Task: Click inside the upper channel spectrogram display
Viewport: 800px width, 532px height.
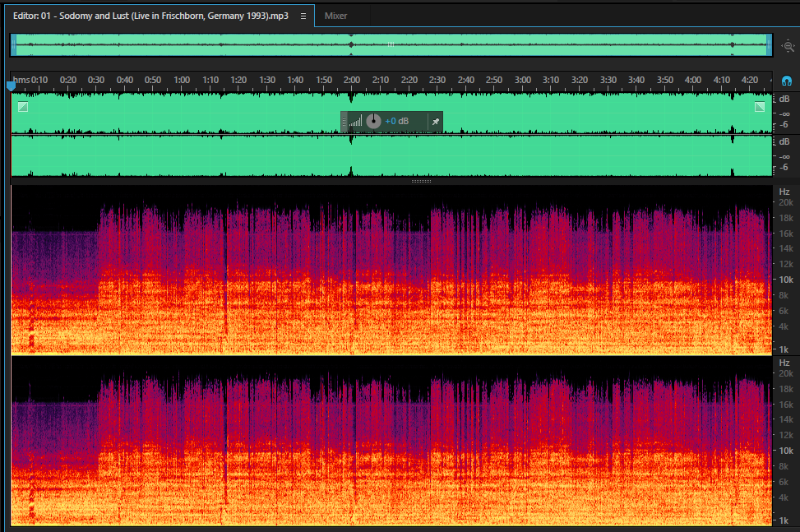Action: 391,270
